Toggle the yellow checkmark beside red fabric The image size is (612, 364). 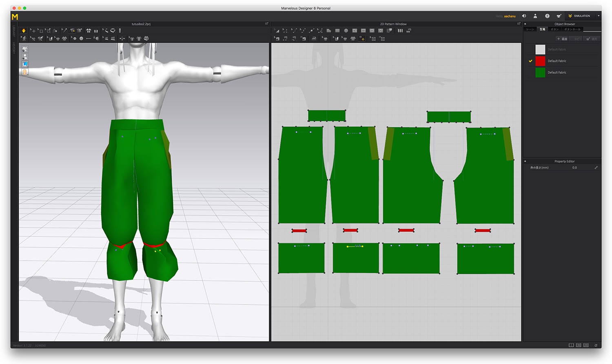(x=530, y=61)
